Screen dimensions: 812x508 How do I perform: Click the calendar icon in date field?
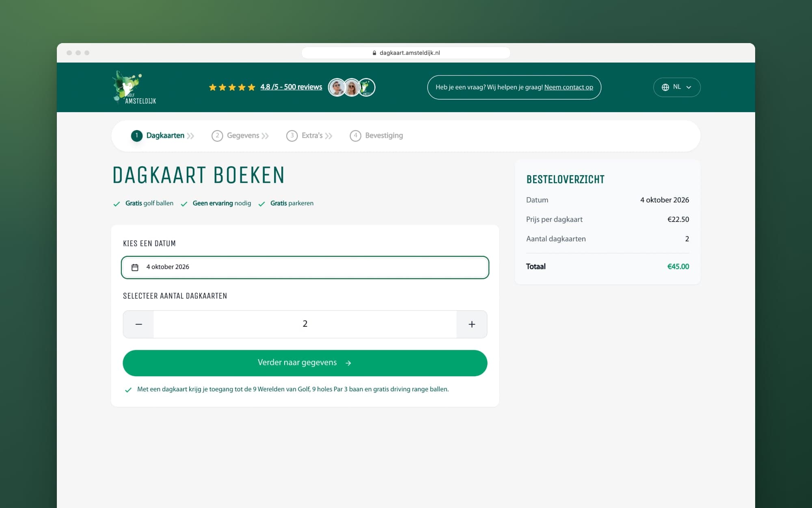pyautogui.click(x=135, y=267)
